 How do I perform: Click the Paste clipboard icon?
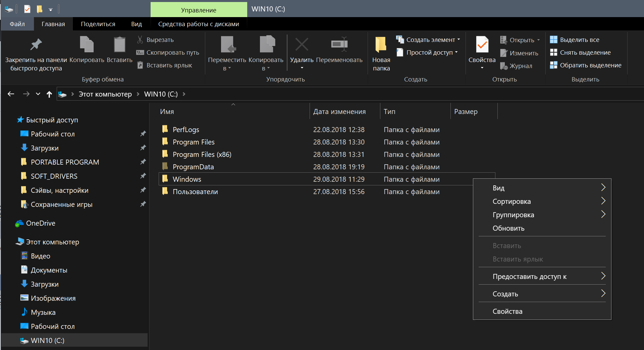click(119, 45)
